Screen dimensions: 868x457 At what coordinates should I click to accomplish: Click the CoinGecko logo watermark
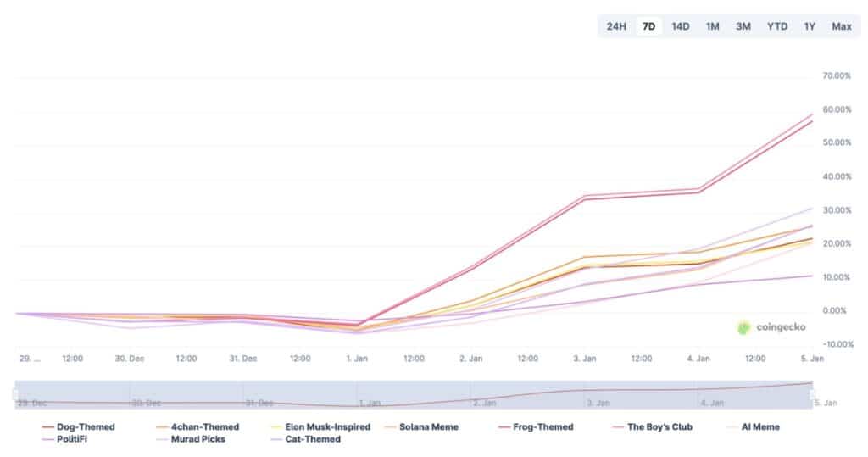(x=771, y=327)
